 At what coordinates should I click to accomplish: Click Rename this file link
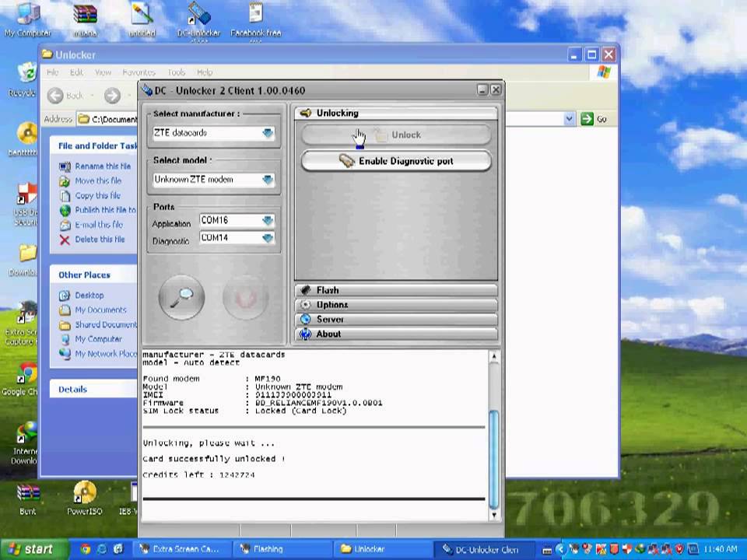pyautogui.click(x=103, y=166)
